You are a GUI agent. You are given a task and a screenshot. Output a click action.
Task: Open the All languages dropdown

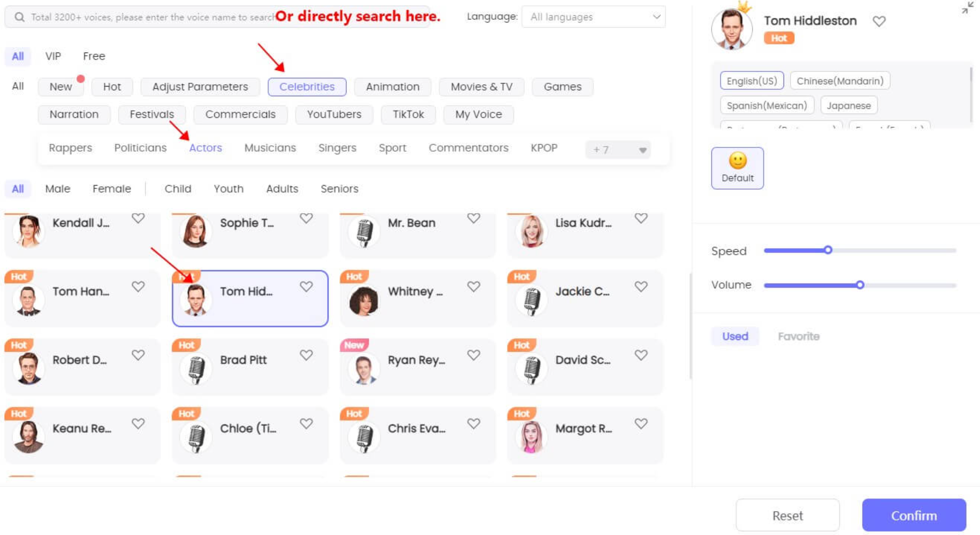point(594,17)
